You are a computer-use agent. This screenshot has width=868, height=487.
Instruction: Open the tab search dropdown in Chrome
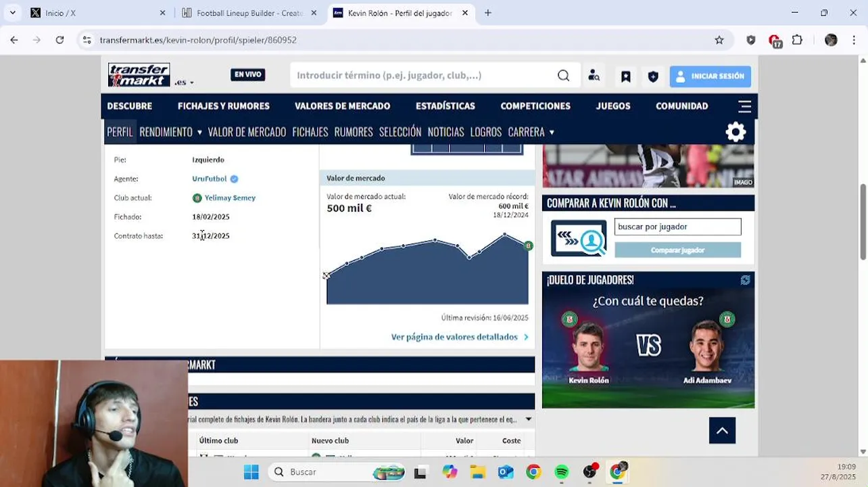coord(12,13)
